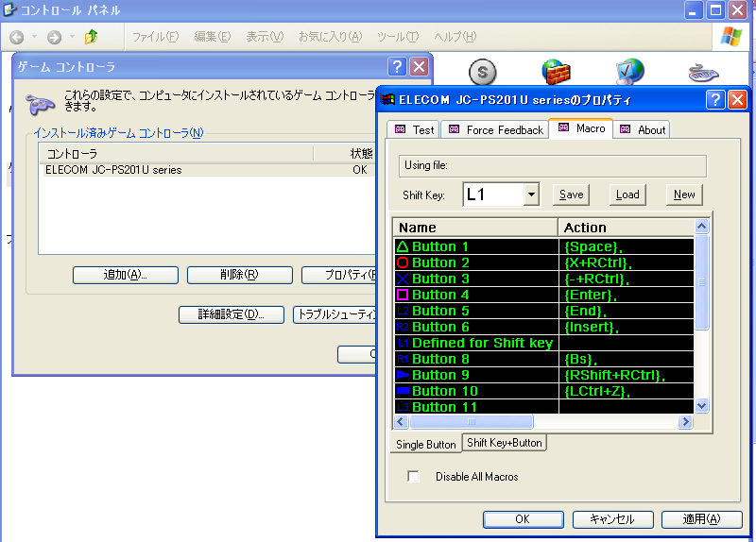Click the L2 icon beside Button 5

pyautogui.click(x=403, y=311)
